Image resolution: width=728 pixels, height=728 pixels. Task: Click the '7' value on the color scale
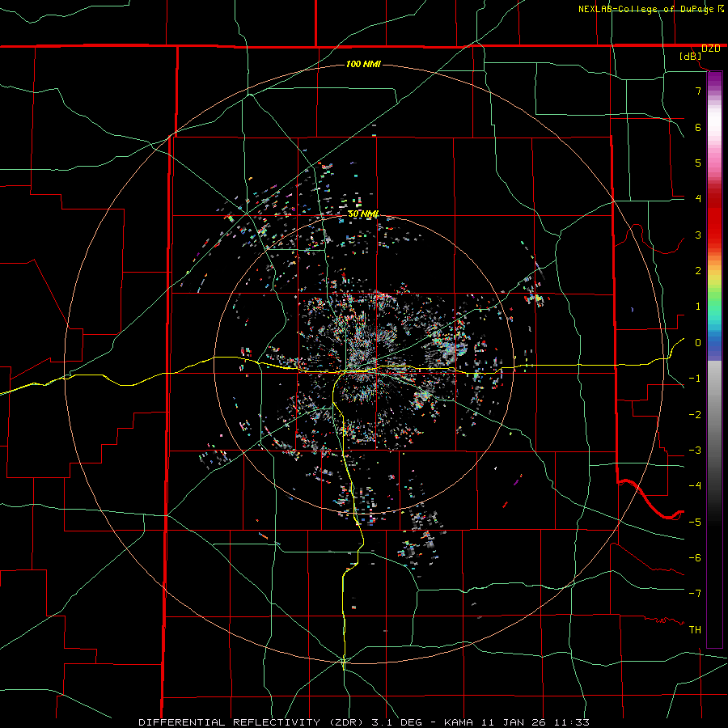tap(698, 91)
